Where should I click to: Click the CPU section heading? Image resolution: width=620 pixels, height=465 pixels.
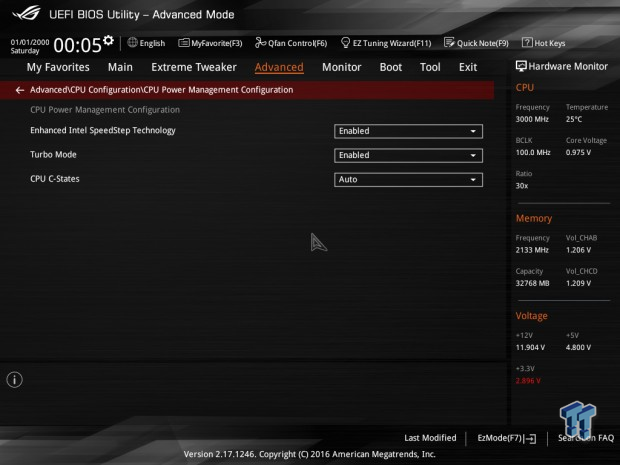coord(524,87)
